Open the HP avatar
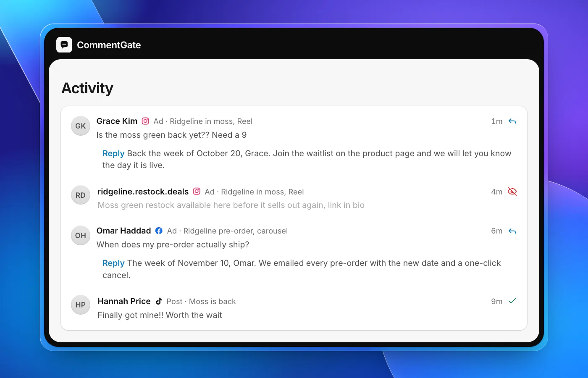The width and height of the screenshot is (588, 378). (x=81, y=305)
